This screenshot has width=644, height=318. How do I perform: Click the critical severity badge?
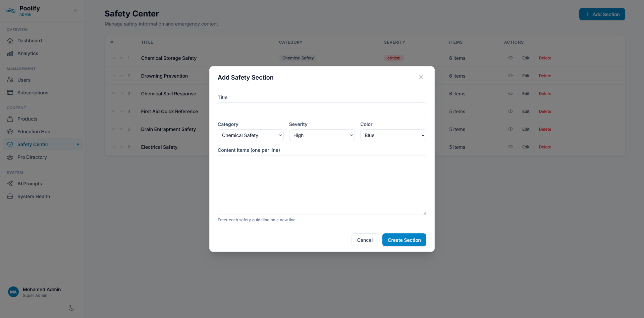[x=394, y=58]
